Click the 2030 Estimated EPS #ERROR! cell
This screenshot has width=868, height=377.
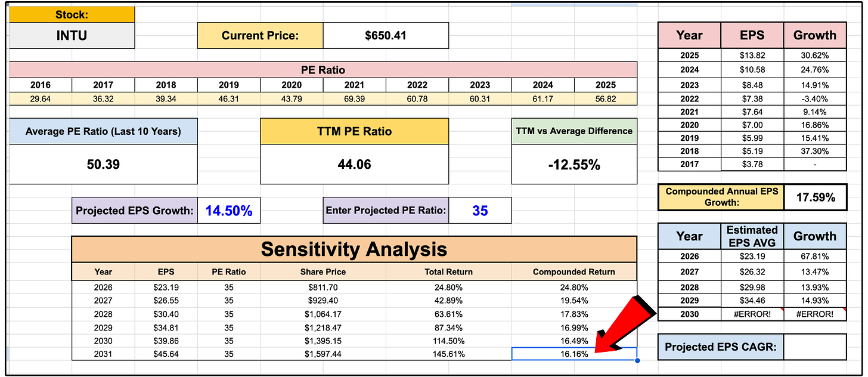[x=752, y=314]
